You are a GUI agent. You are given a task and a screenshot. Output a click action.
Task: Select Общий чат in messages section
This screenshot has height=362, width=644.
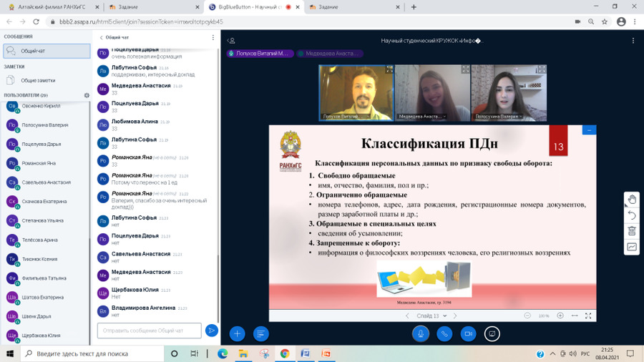[47, 51]
